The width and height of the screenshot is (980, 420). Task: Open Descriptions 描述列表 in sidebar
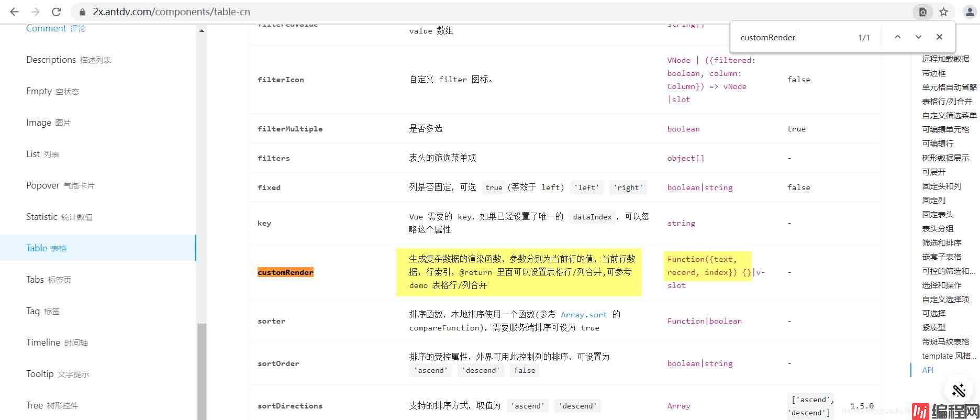pyautogui.click(x=69, y=60)
